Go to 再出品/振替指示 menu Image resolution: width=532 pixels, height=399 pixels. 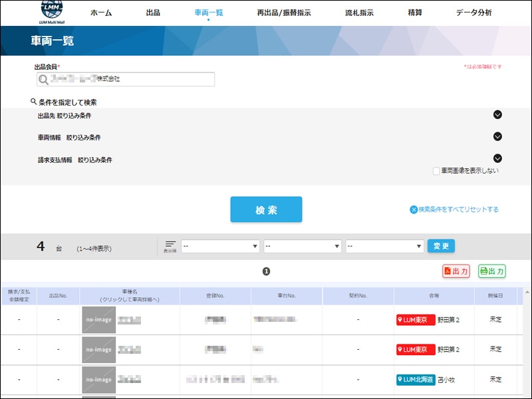(283, 13)
